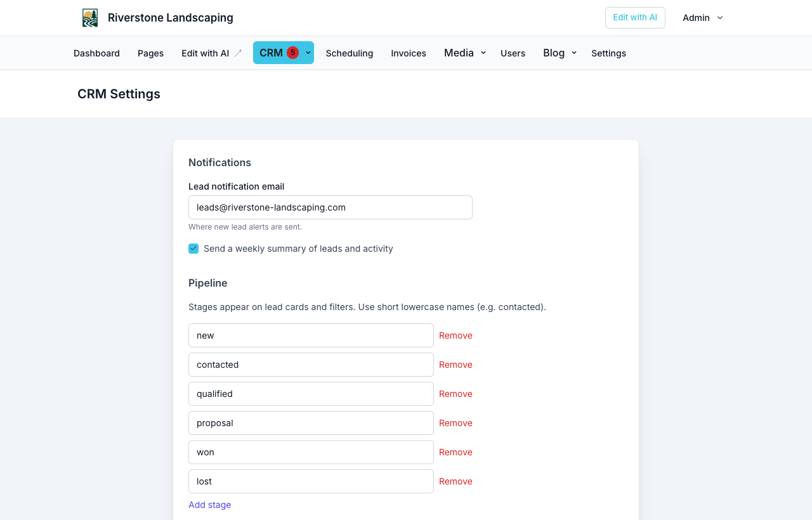
Task: Remove the "qualified" pipeline stage
Action: 455,394
